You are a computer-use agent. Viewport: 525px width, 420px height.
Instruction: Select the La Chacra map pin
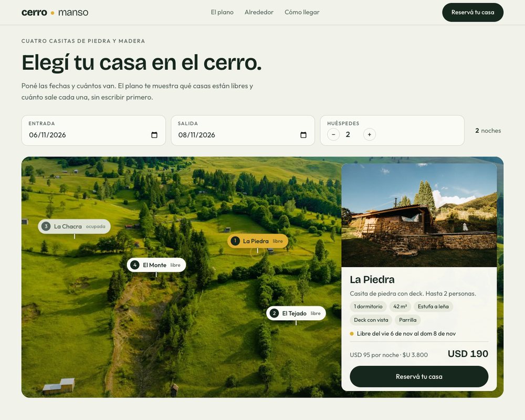(75, 226)
